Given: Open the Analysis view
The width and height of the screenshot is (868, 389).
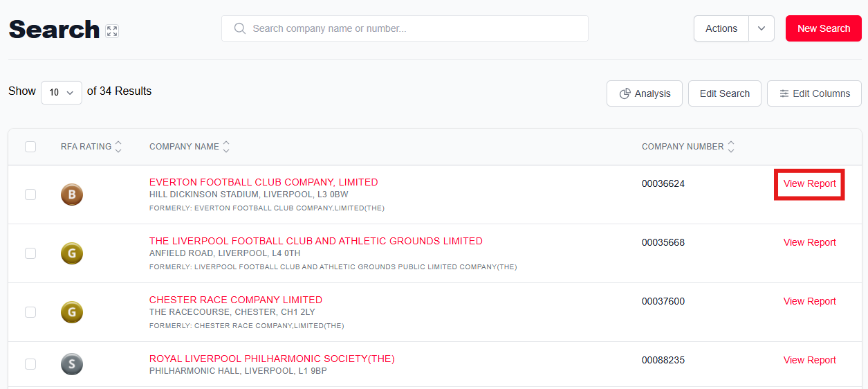Looking at the screenshot, I should click(x=645, y=93).
